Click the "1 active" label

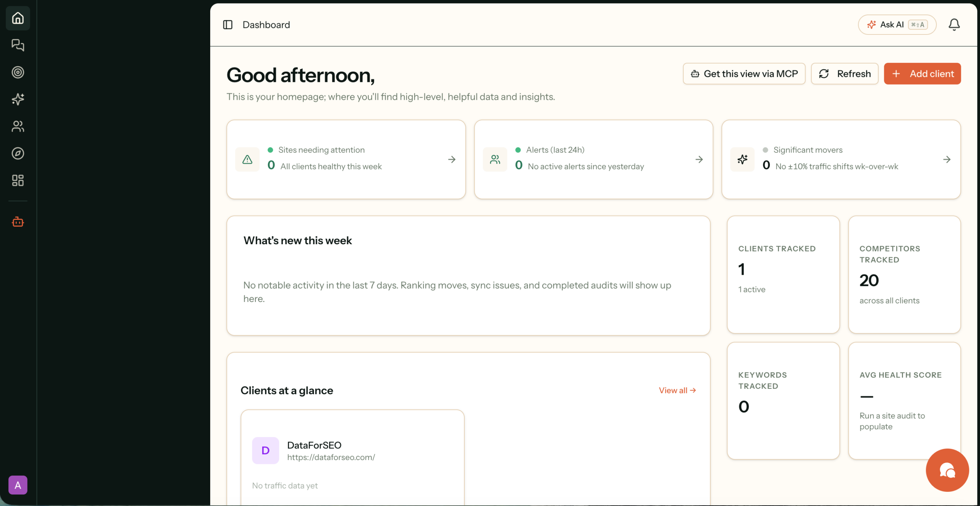pyautogui.click(x=751, y=289)
